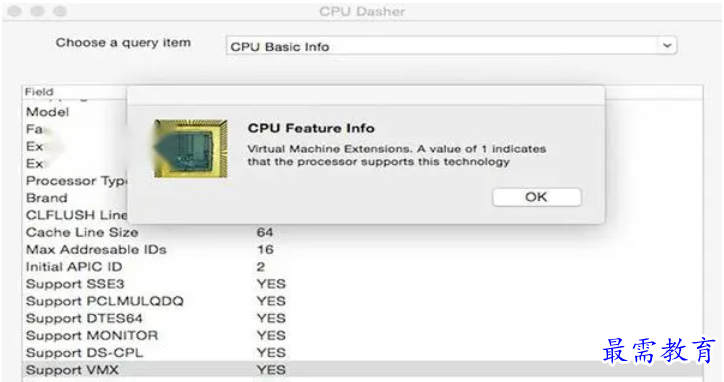The height and width of the screenshot is (382, 724).
Task: Click the Field column header
Action: pyautogui.click(x=74, y=91)
